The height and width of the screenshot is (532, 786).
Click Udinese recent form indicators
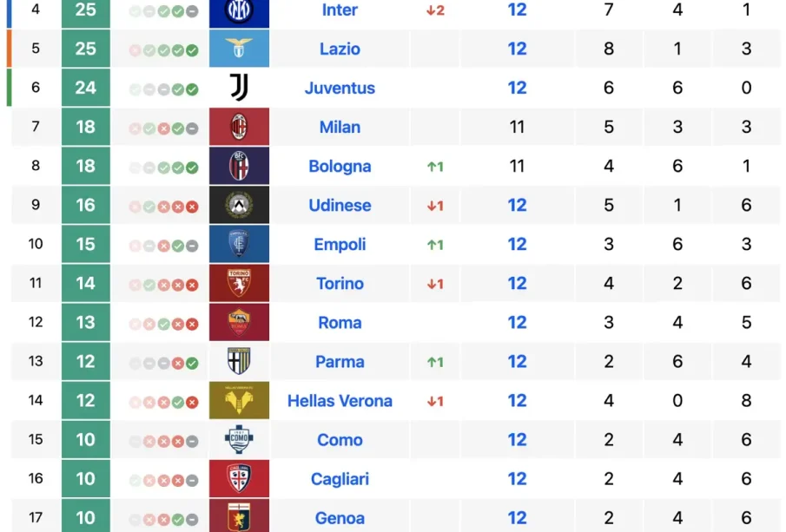pyautogui.click(x=163, y=207)
